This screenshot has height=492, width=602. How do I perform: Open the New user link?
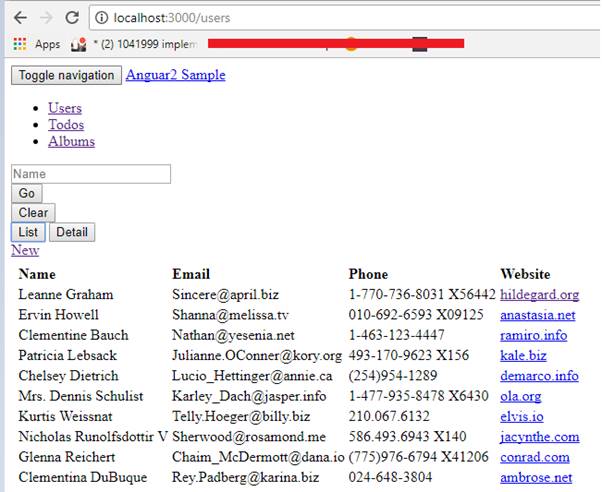coord(25,250)
